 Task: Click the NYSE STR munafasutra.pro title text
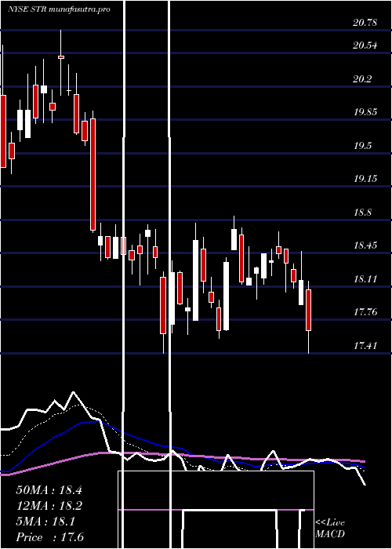click(59, 9)
